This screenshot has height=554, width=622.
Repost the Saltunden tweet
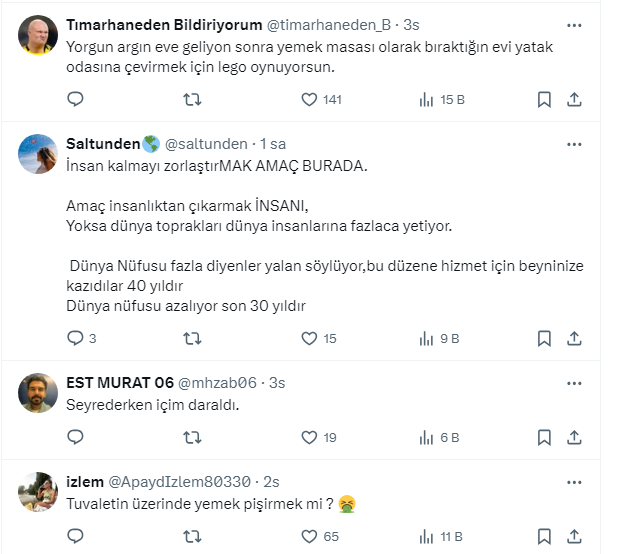tap(193, 338)
